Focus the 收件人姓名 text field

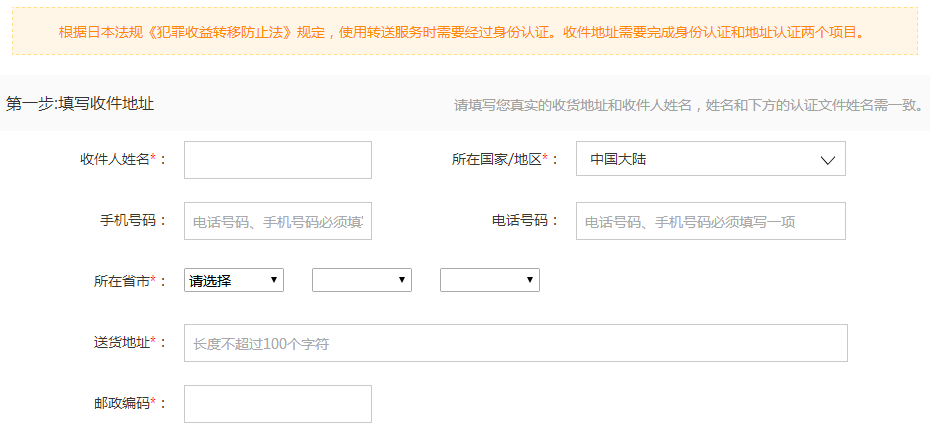tap(278, 160)
